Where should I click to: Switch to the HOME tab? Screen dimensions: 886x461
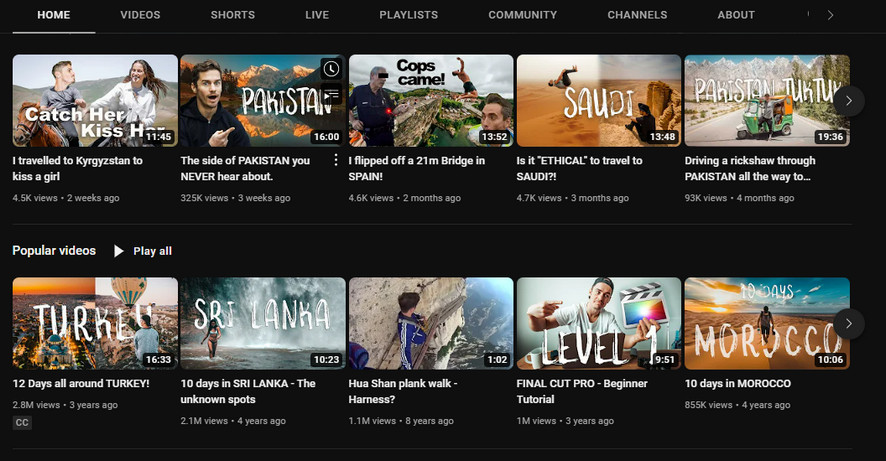pyautogui.click(x=54, y=15)
